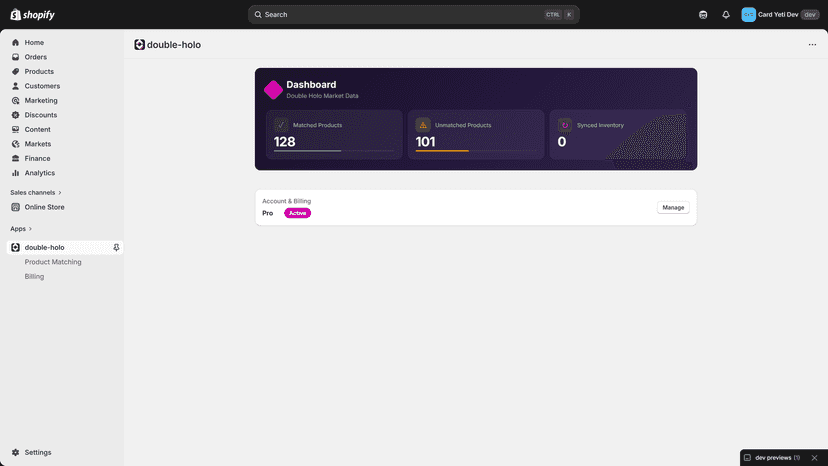Click the Content sidebar icon
Screen dimensions: 828x466
[x=15, y=129]
